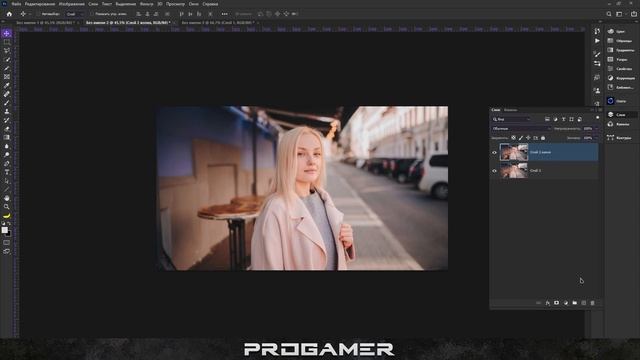Screen dimensions: 640x360
Task: Open the Изображение menu
Action: [72, 4]
